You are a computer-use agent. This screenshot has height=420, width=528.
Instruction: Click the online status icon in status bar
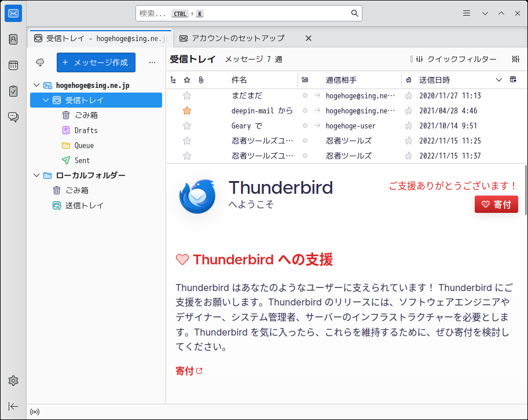pyautogui.click(x=35, y=411)
